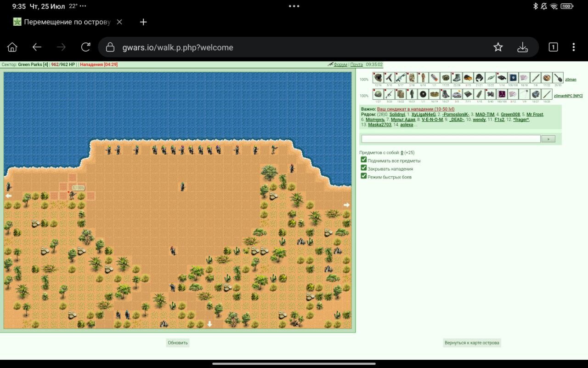The height and width of the screenshot is (368, 588).
Task: Move right with the map's right arrow
Action: [347, 205]
